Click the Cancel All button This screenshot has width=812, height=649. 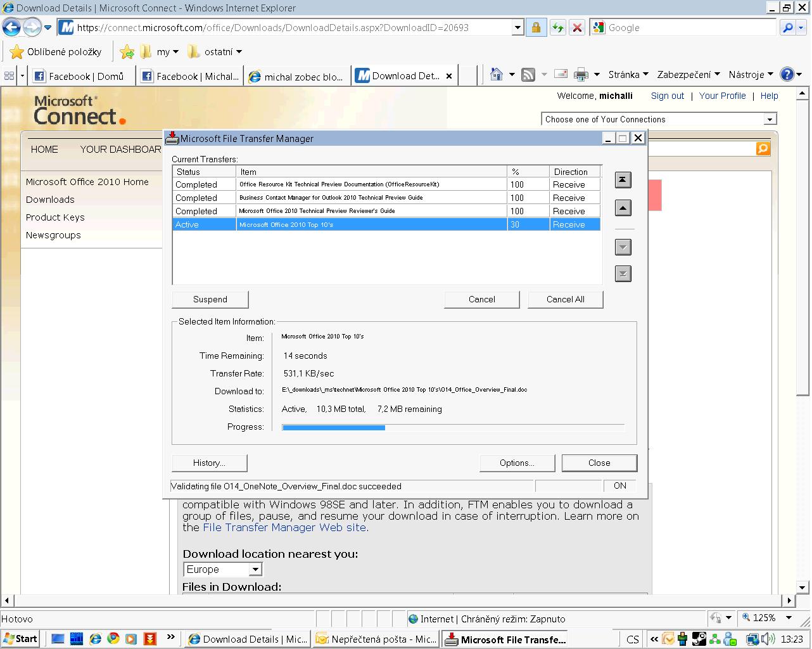pos(566,299)
